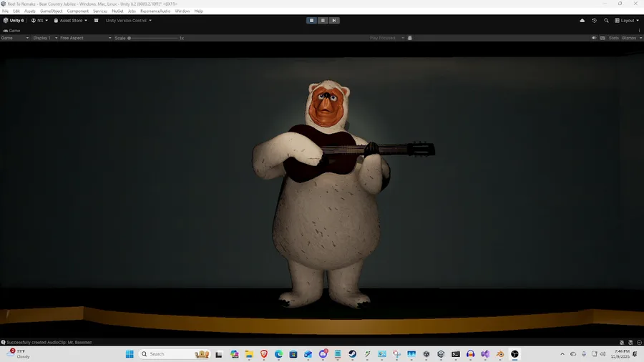The height and width of the screenshot is (362, 644).
Task: Open the Unity search magnifier
Action: click(x=606, y=21)
